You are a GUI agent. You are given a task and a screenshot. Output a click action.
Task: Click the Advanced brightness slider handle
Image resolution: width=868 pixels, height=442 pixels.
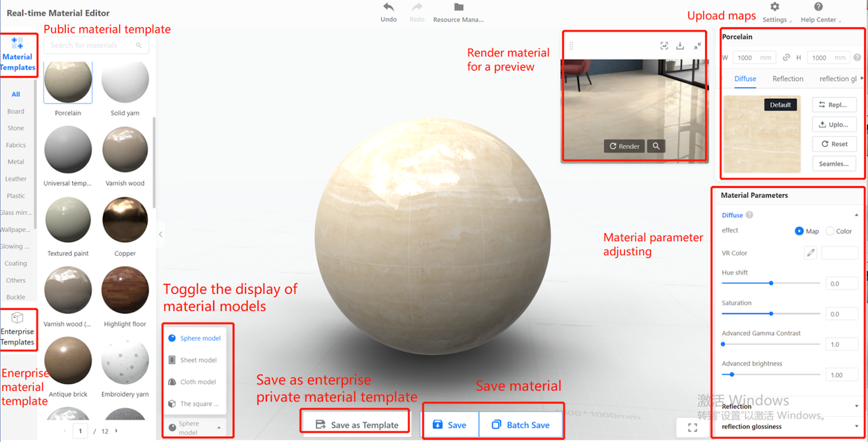[732, 374]
